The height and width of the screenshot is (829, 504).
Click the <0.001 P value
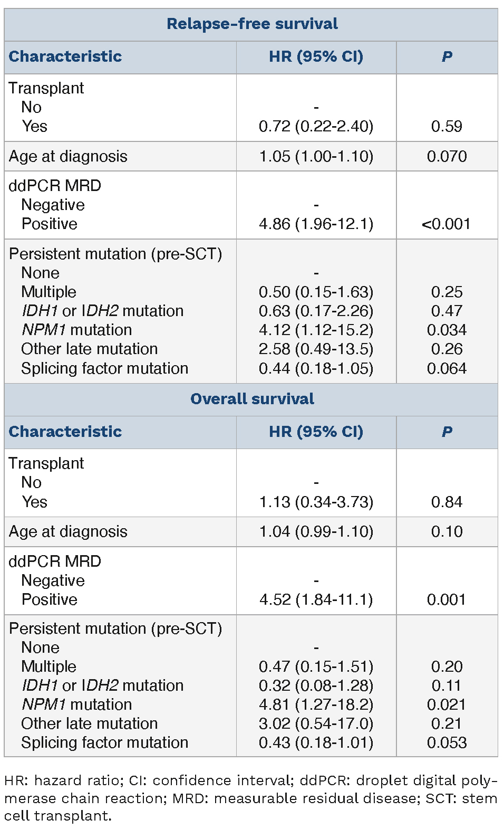446,224
